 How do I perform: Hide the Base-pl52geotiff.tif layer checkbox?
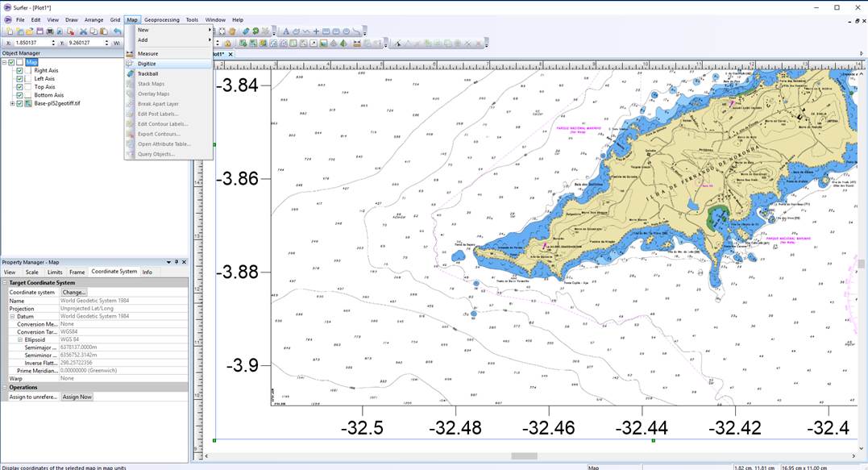pos(20,103)
